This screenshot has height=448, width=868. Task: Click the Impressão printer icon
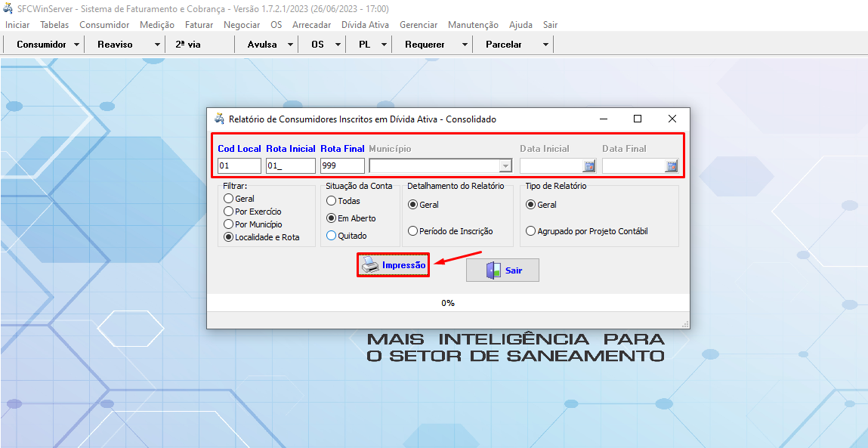(369, 265)
